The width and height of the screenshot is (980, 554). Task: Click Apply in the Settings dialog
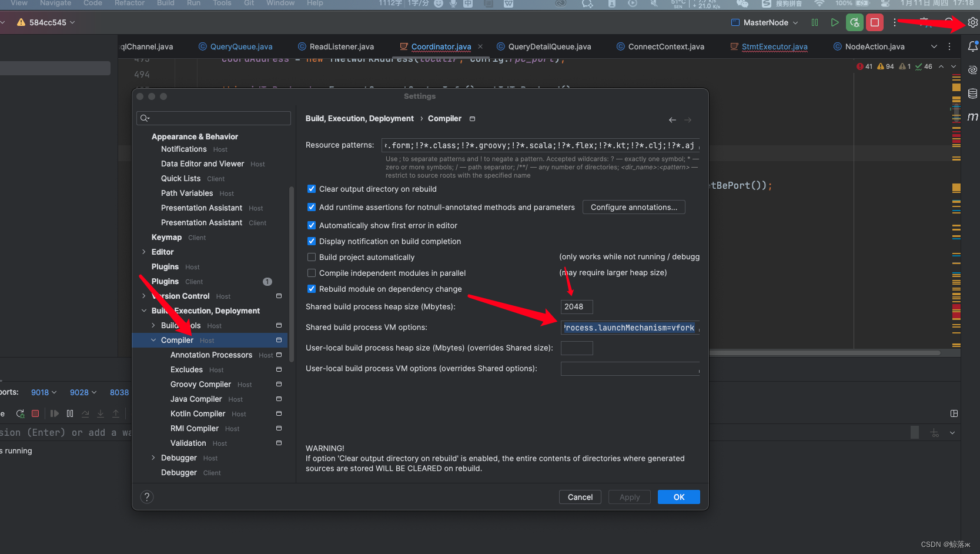(x=630, y=497)
